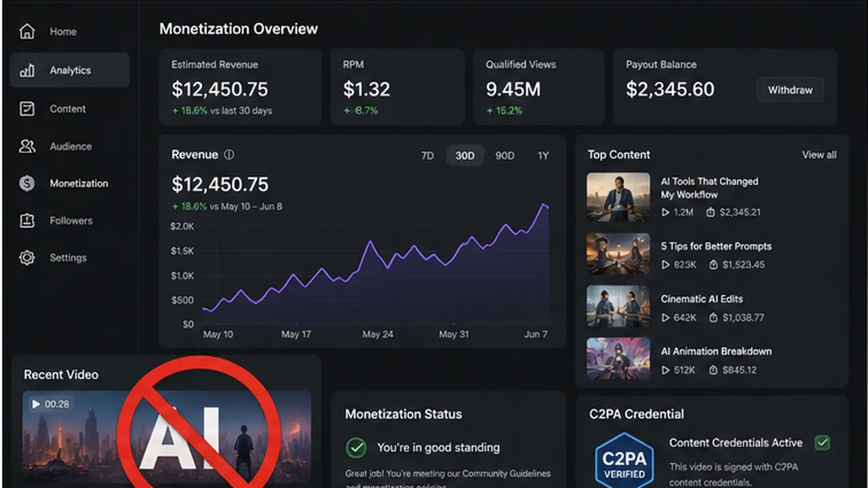Open the Content icon in the sidebar

click(x=27, y=108)
